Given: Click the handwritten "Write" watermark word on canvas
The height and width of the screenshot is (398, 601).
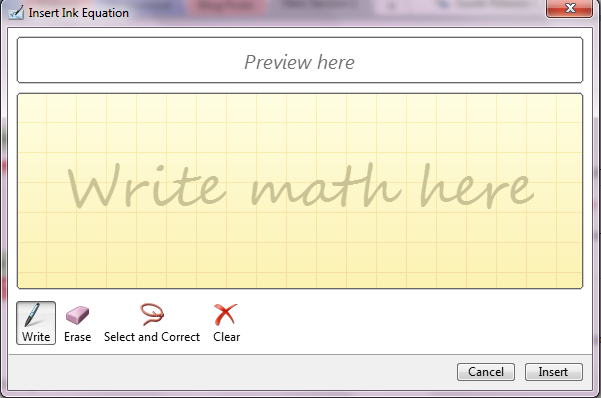Looking at the screenshot, I should 147,186.
